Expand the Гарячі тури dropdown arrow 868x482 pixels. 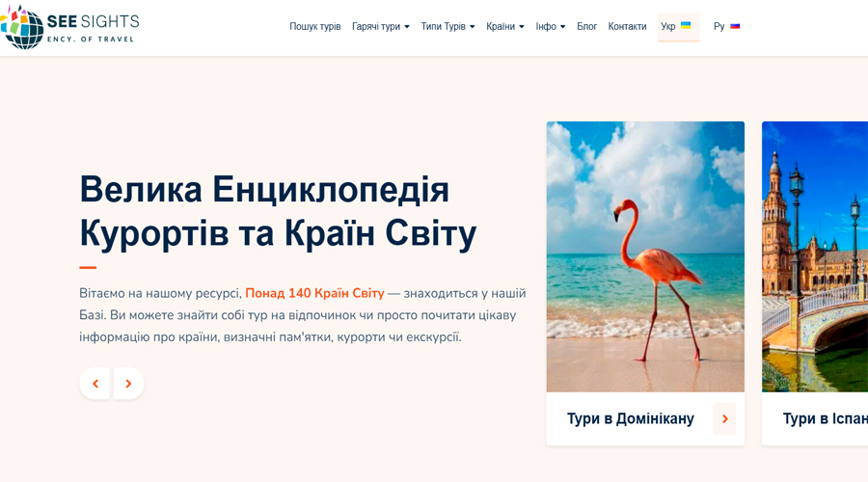(407, 27)
